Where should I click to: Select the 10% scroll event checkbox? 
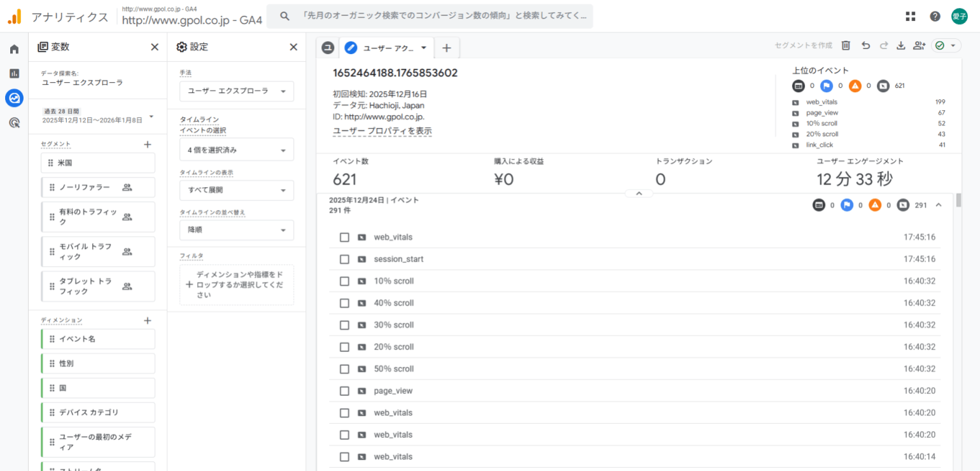[x=344, y=281]
